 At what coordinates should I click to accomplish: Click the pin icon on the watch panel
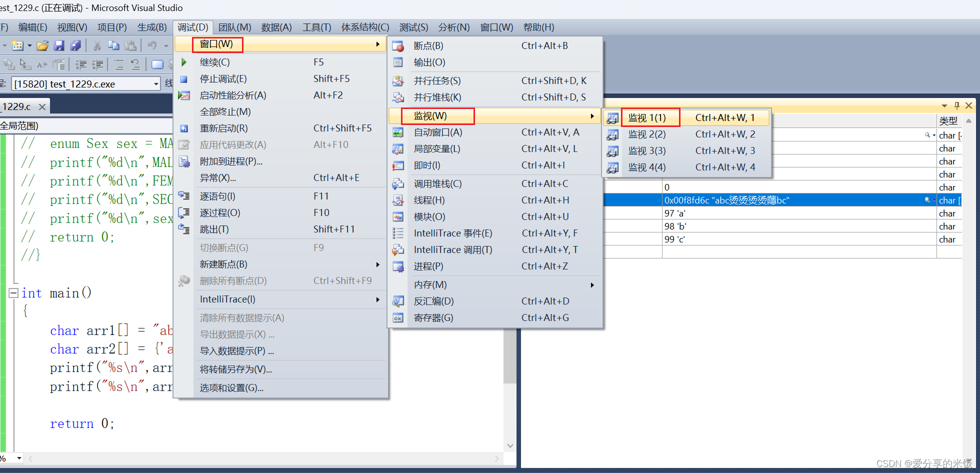click(957, 105)
